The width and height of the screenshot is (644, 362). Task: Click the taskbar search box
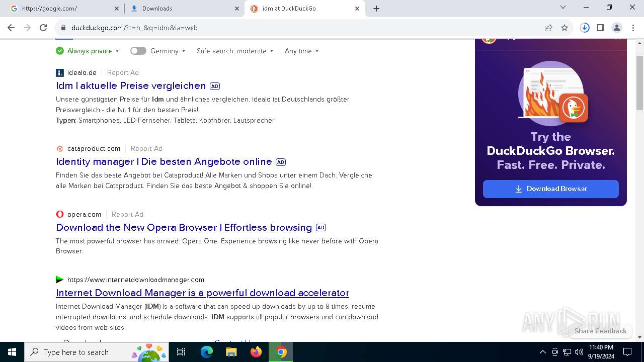pyautogui.click(x=97, y=352)
